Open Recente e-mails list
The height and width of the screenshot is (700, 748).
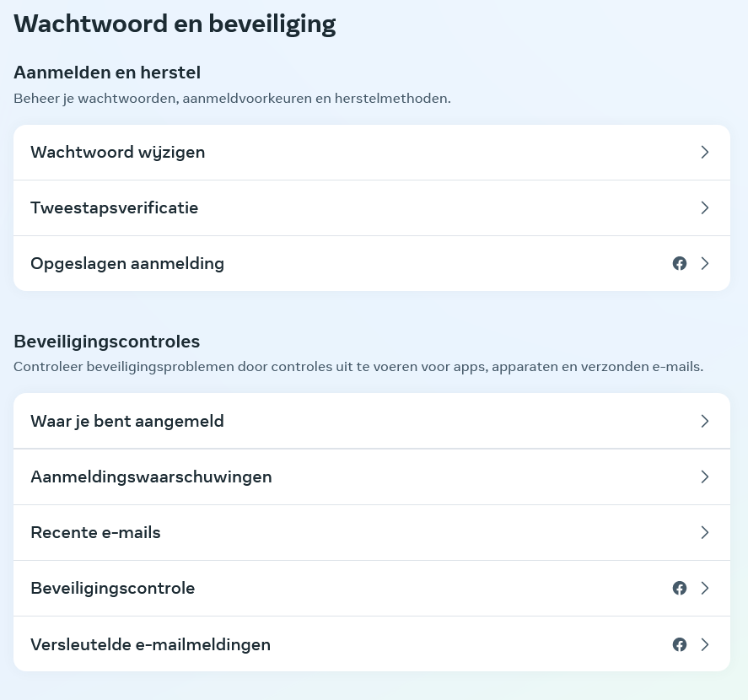372,532
